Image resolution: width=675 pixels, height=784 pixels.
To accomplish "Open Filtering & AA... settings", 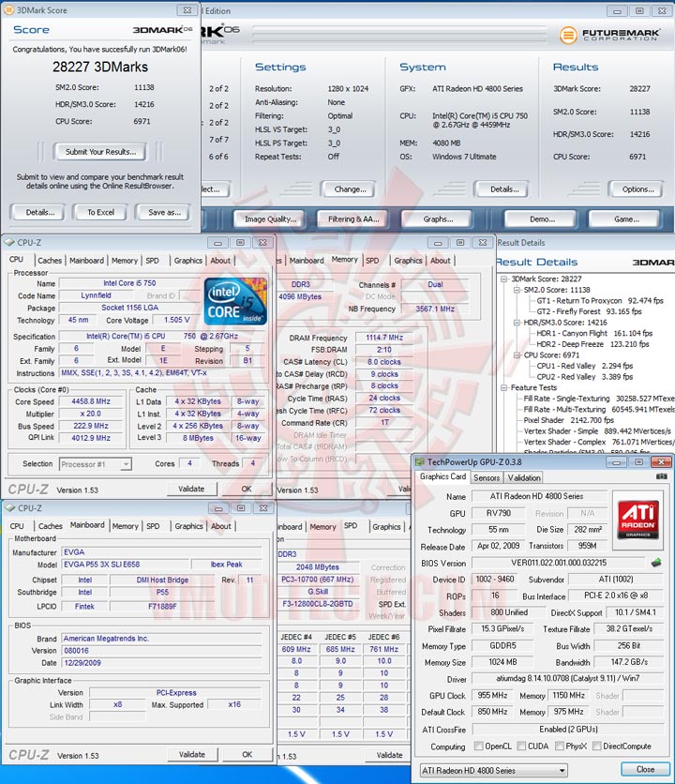I will click(353, 219).
